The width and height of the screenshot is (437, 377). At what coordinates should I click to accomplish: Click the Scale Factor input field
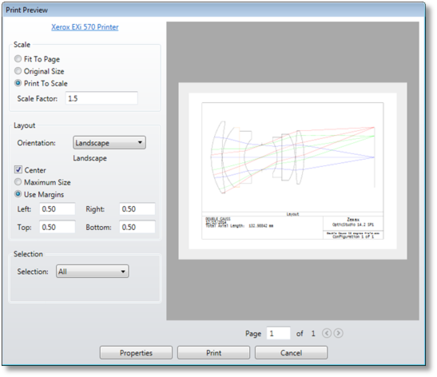pyautogui.click(x=101, y=98)
